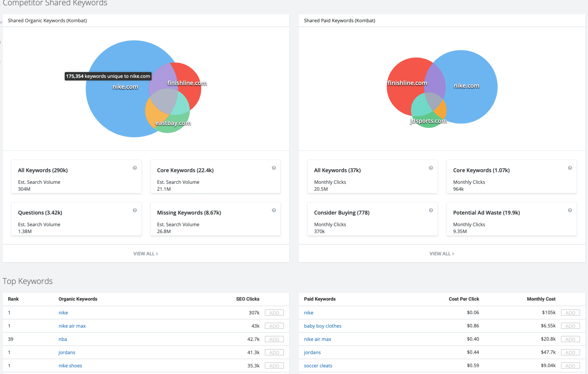Add paid keyword 'baby boy clothes'
The image size is (588, 374).
coord(570,326)
